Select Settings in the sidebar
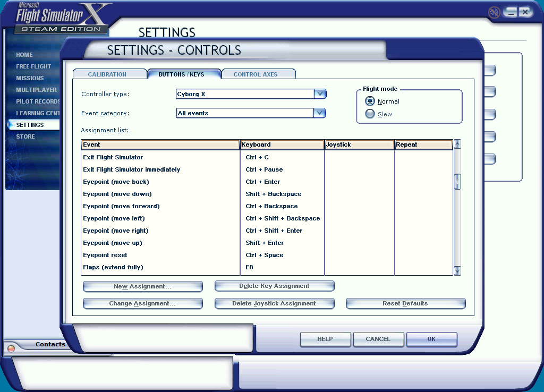 tap(33, 125)
